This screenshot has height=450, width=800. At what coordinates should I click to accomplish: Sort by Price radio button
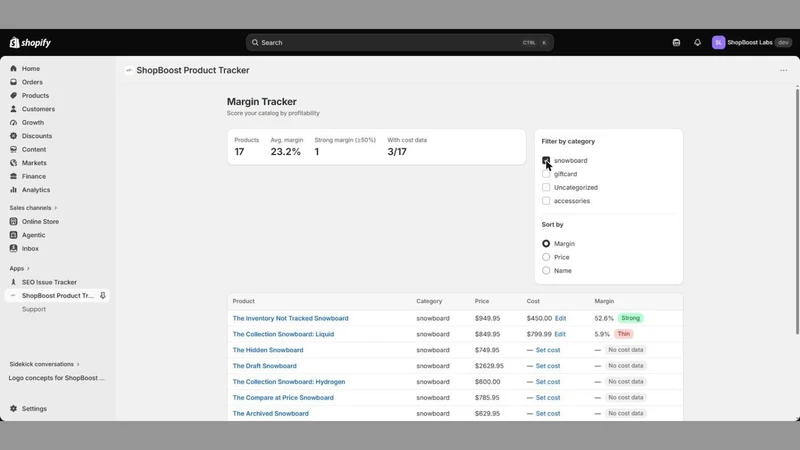pyautogui.click(x=546, y=257)
